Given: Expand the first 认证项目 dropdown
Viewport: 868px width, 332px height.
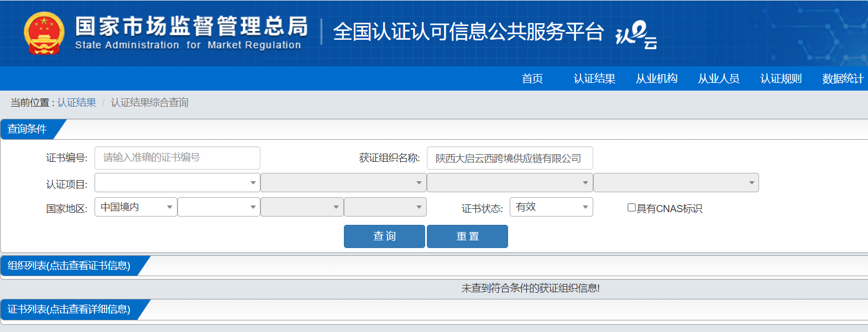Looking at the screenshot, I should click(x=177, y=182).
